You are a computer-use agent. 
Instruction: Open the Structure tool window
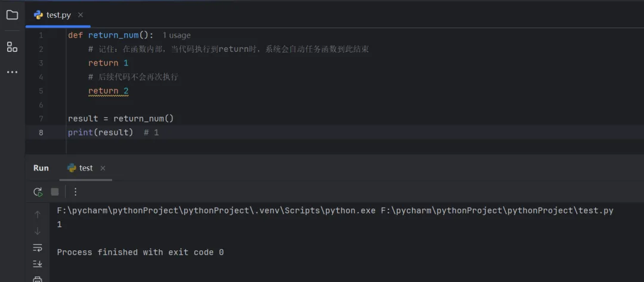pos(12,47)
